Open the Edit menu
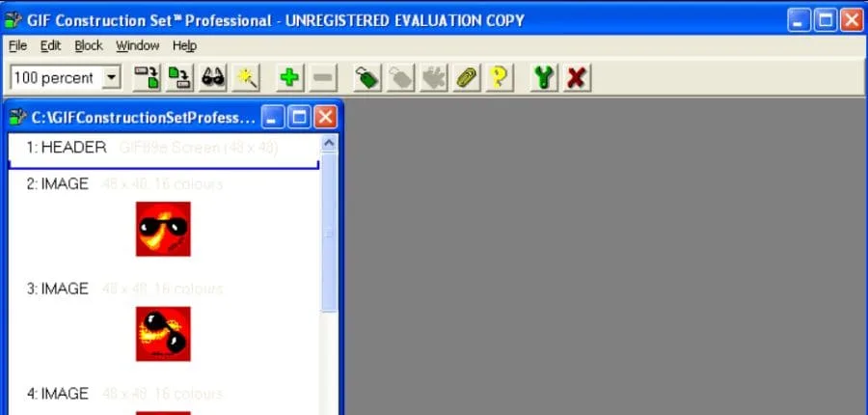868x415 pixels. 50,45
